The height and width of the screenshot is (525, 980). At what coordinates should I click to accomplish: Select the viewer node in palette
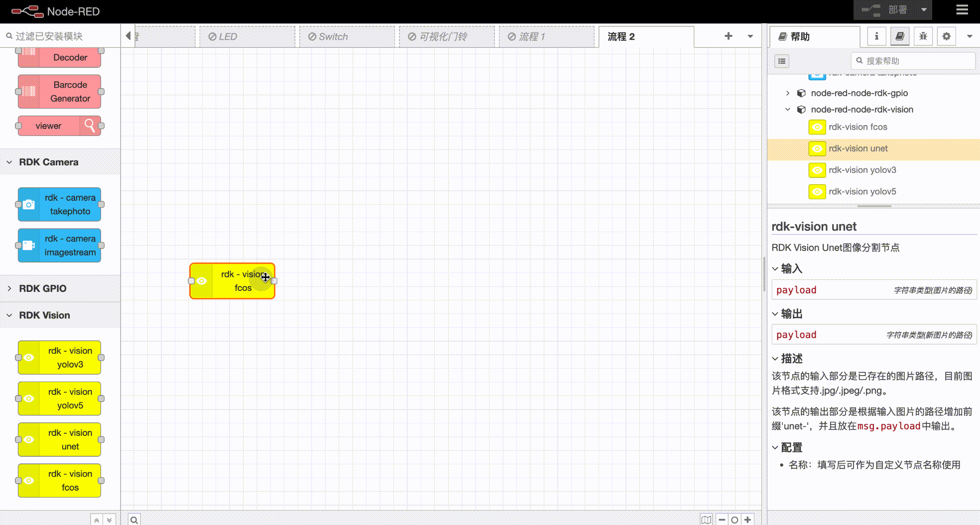pos(59,126)
